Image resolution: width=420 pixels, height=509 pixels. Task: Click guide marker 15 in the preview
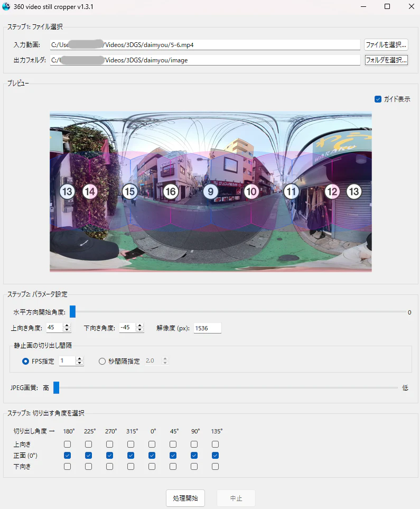click(x=129, y=191)
